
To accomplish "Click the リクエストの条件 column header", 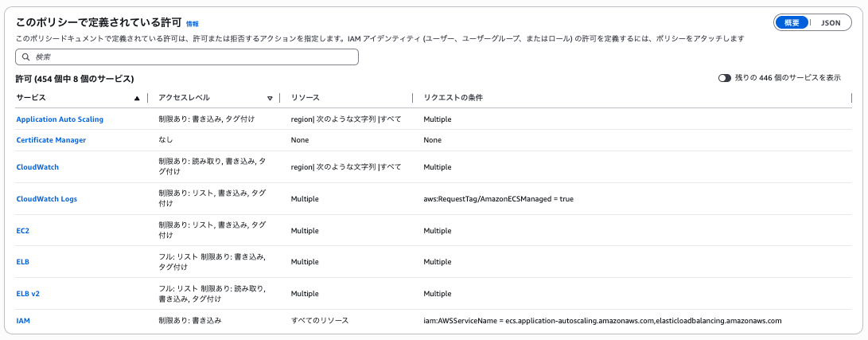I will point(453,97).
